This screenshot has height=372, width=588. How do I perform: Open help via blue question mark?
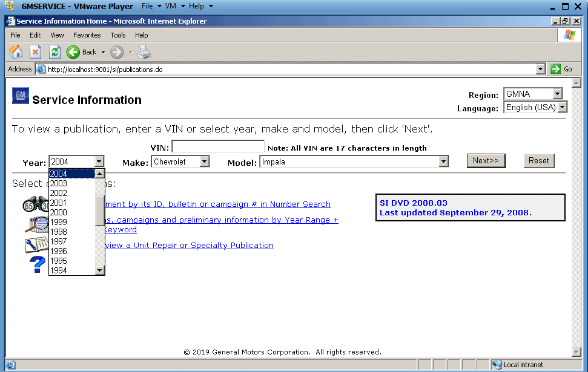pos(37,264)
